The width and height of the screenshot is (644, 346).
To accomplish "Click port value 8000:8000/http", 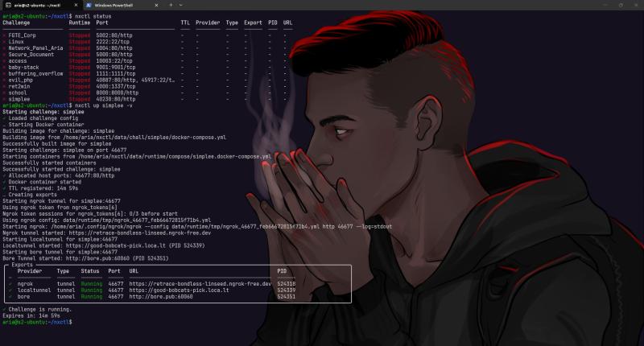I will [x=117, y=93].
